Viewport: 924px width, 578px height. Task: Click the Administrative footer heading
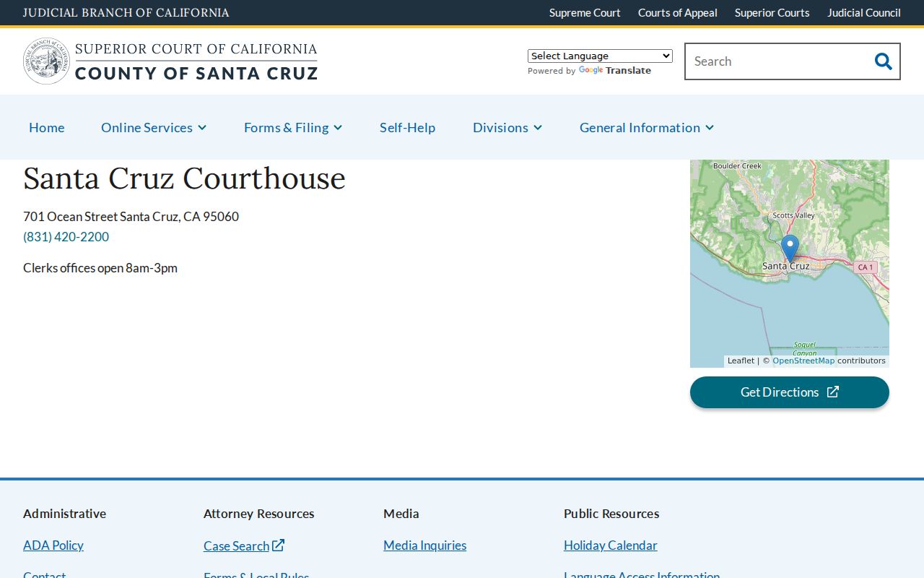click(x=65, y=514)
